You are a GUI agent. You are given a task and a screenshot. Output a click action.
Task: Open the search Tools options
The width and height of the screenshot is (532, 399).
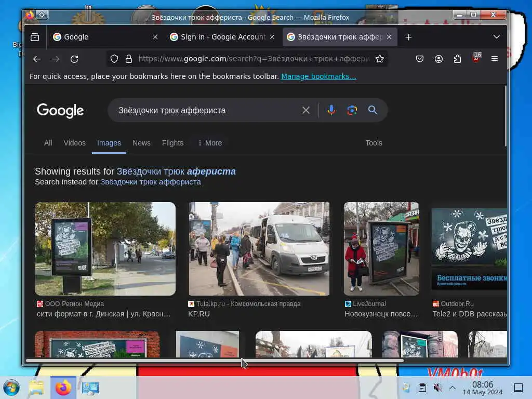point(374,143)
